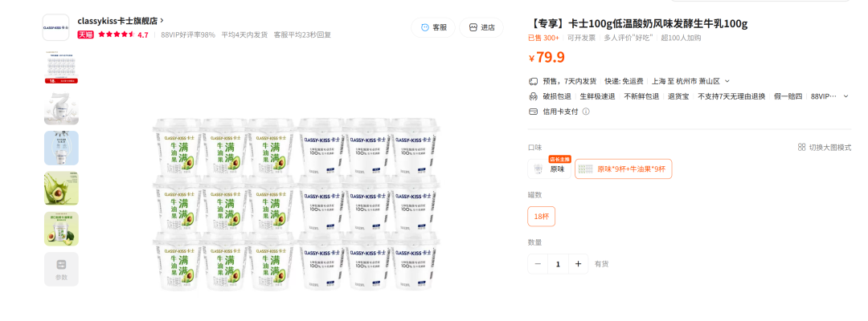Decrease quantity with the minus button
The image size is (868, 321).
pyautogui.click(x=538, y=264)
